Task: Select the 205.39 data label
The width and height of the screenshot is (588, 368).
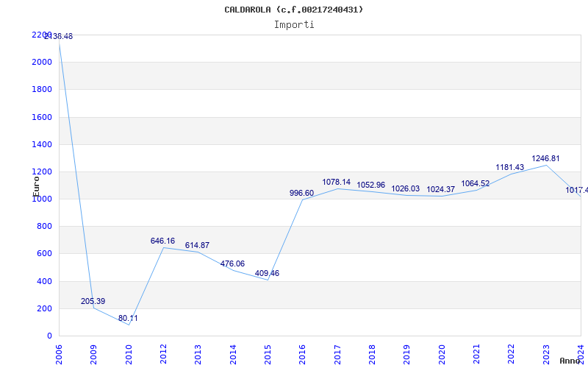Action: [x=93, y=301]
